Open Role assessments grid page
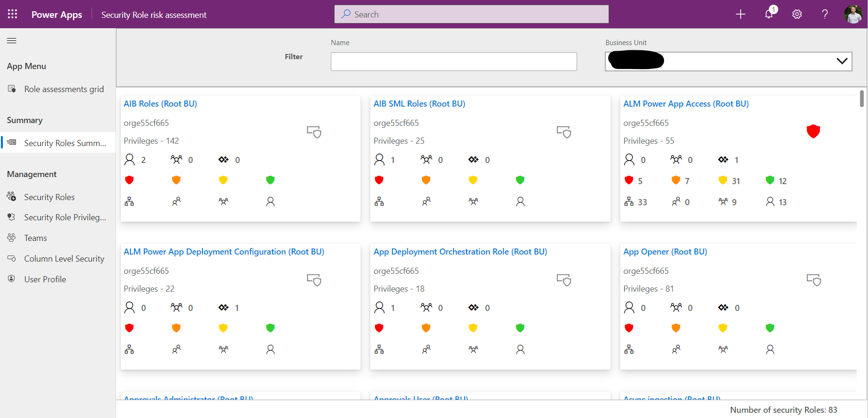868x418 pixels. (63, 89)
